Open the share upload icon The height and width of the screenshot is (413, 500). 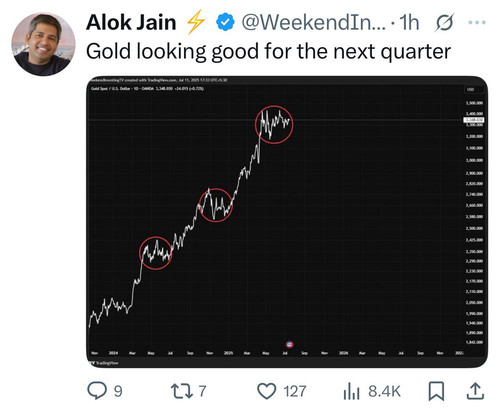[475, 391]
